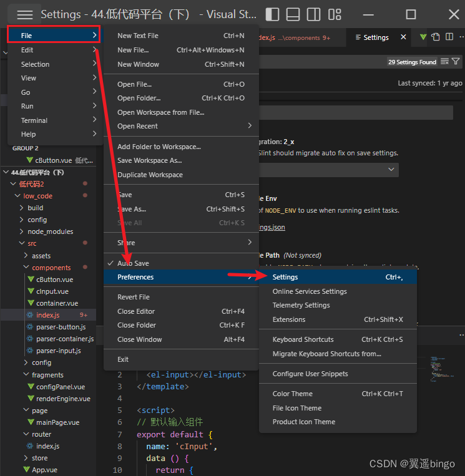Expand the build folder

pos(22,208)
